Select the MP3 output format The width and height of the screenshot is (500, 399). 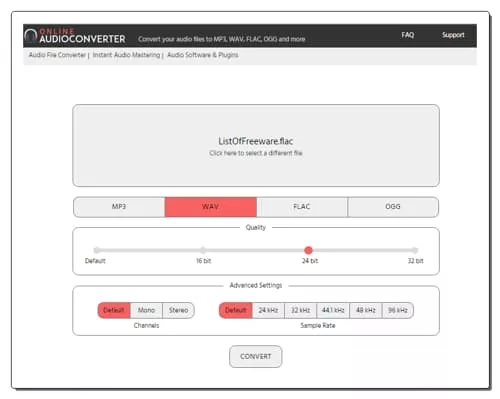pyautogui.click(x=119, y=207)
